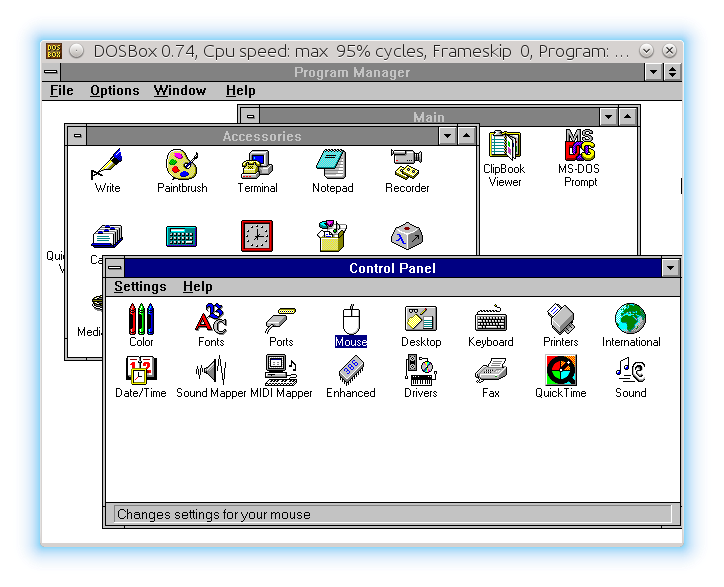Click the DOSBox logo icon in title bar
Image resolution: width=724 pixels, height=587 pixels.
(54, 51)
